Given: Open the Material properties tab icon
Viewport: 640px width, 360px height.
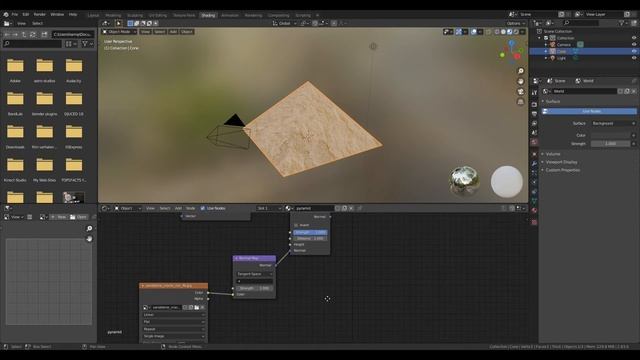Looking at the screenshot, I should pos(534,211).
